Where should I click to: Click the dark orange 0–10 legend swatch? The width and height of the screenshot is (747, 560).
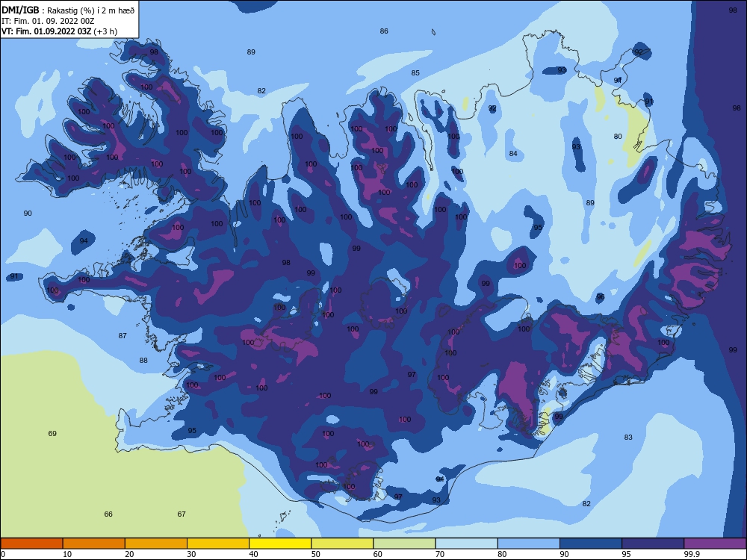(31, 544)
